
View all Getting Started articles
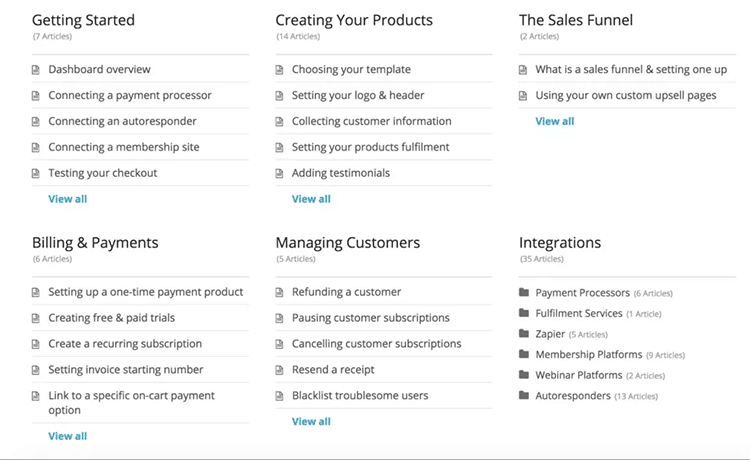[67, 199]
